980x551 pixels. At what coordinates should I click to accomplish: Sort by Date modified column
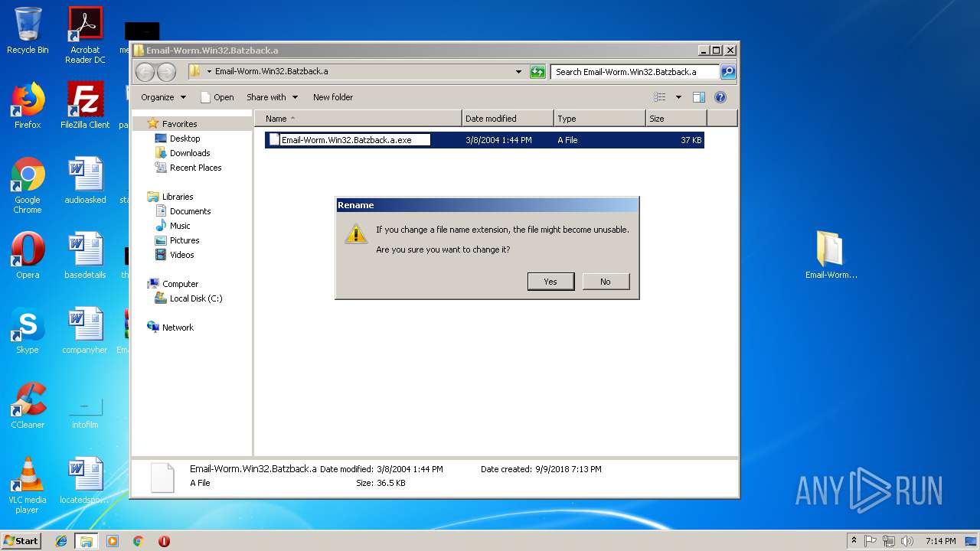point(508,119)
